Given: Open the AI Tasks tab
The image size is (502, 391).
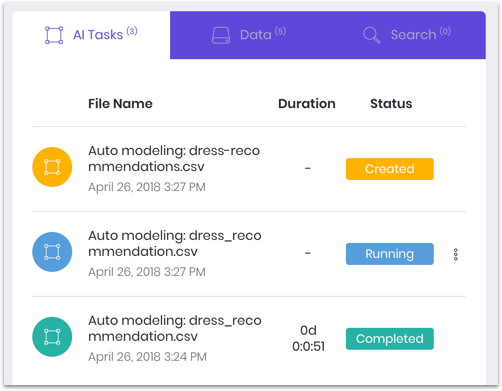Looking at the screenshot, I should point(91,35).
